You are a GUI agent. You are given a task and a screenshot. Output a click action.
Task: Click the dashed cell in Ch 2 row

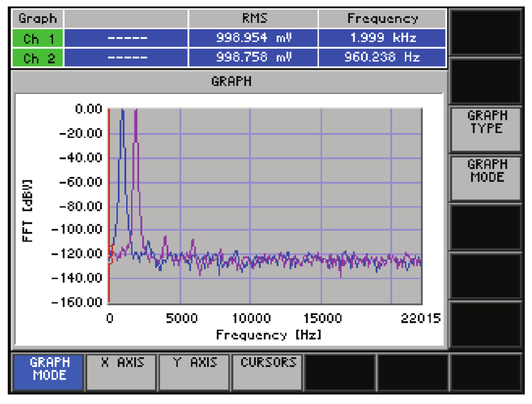(126, 58)
